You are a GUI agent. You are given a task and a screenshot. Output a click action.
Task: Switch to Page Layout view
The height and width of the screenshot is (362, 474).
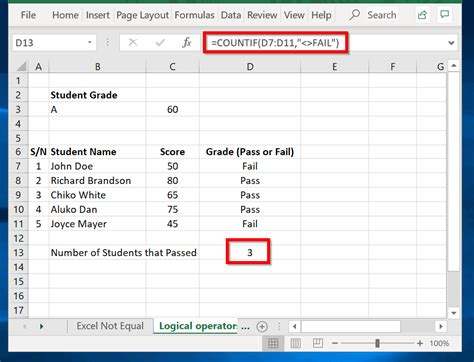pos(295,343)
